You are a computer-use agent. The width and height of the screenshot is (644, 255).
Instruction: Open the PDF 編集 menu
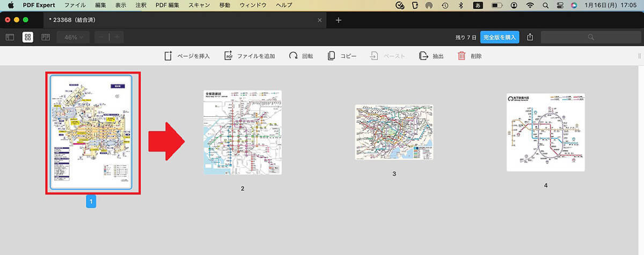pos(168,5)
